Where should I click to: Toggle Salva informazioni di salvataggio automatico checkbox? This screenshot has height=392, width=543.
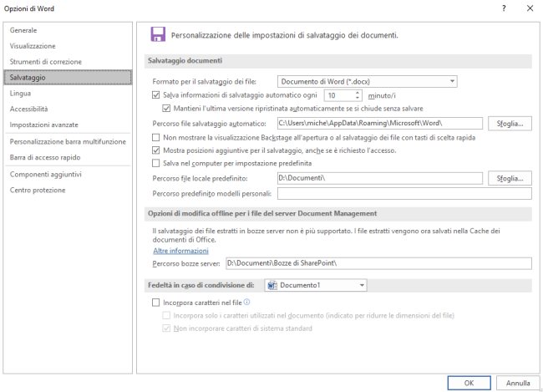point(156,95)
